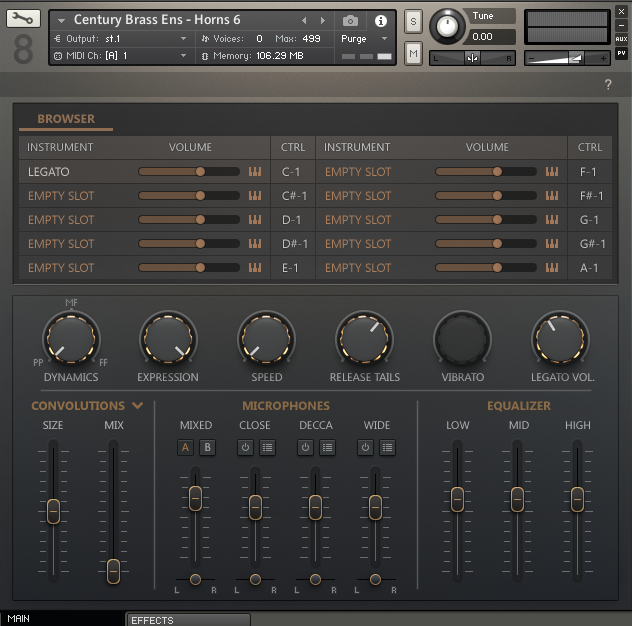Click the AUX sends button
632x626 pixels.
621,39
